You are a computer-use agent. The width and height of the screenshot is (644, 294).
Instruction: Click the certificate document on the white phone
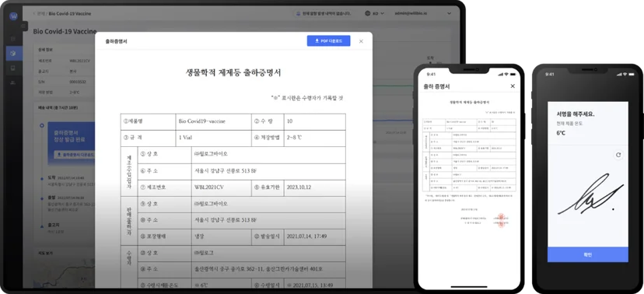[470, 164]
